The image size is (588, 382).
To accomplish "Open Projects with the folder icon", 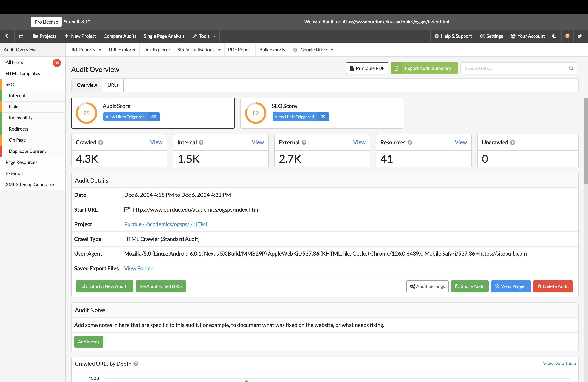I will tap(45, 36).
